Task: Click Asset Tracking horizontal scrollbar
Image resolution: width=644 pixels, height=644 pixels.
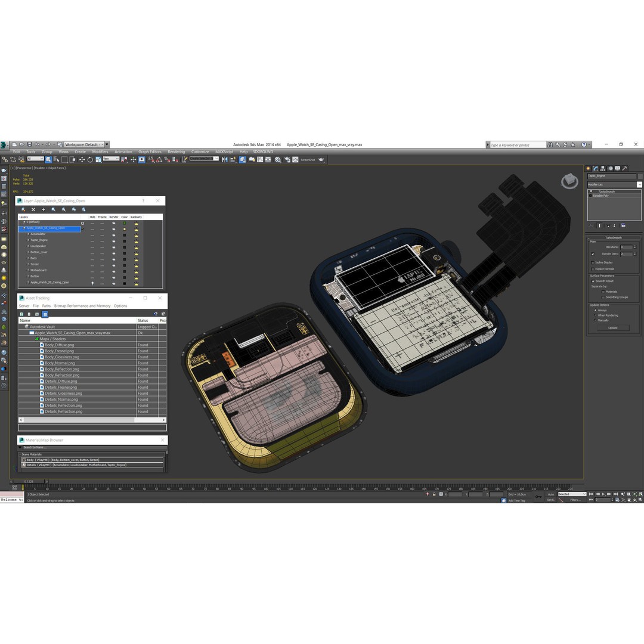Action: tap(92, 420)
